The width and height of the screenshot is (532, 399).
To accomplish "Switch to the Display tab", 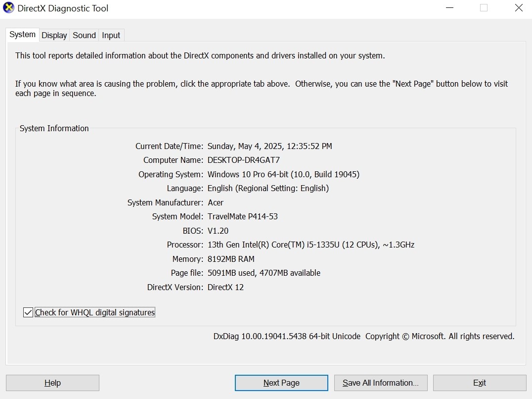I will click(54, 35).
